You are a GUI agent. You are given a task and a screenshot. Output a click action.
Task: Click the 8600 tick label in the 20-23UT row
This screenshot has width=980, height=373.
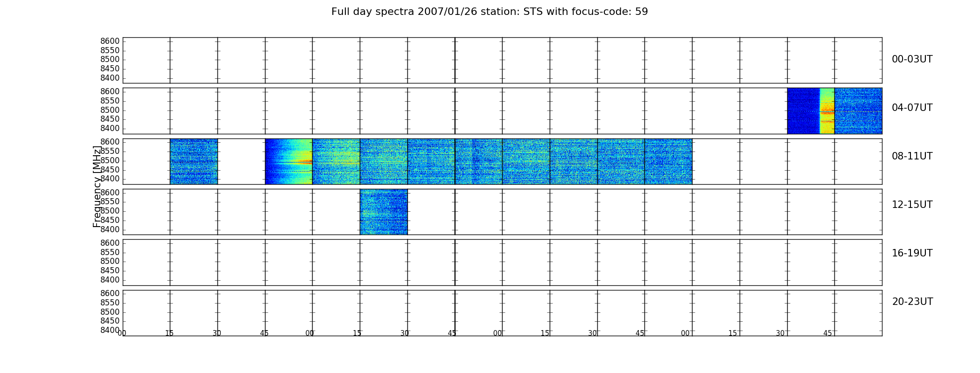(110, 293)
